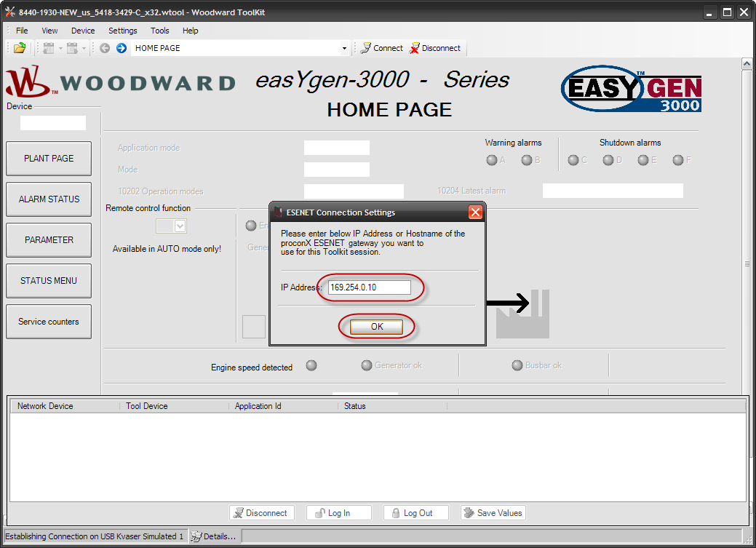This screenshot has height=548, width=756.
Task: Close the Woodward ToolKit window
Action: (744, 12)
